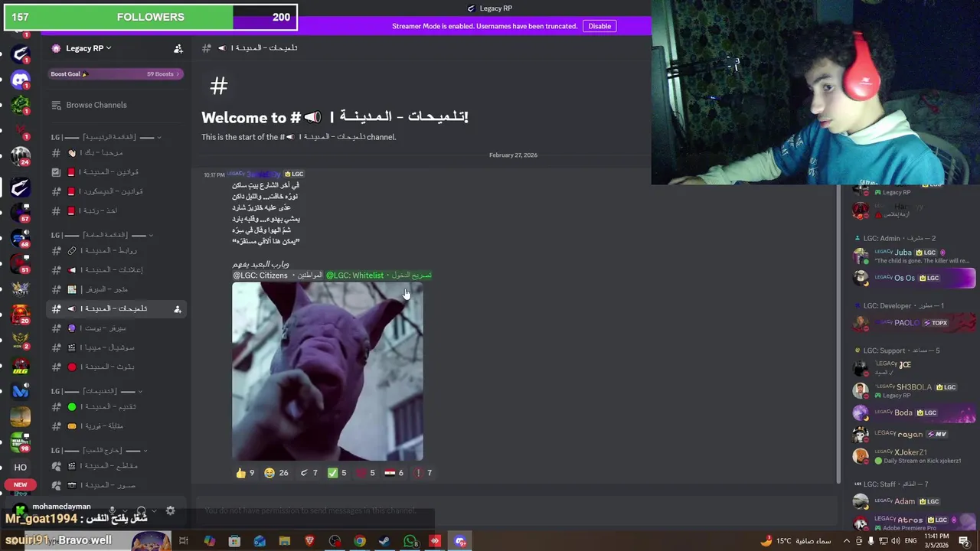Open the متجر - السيرفر channel
Screen dimensions: 980x551
click(115, 289)
